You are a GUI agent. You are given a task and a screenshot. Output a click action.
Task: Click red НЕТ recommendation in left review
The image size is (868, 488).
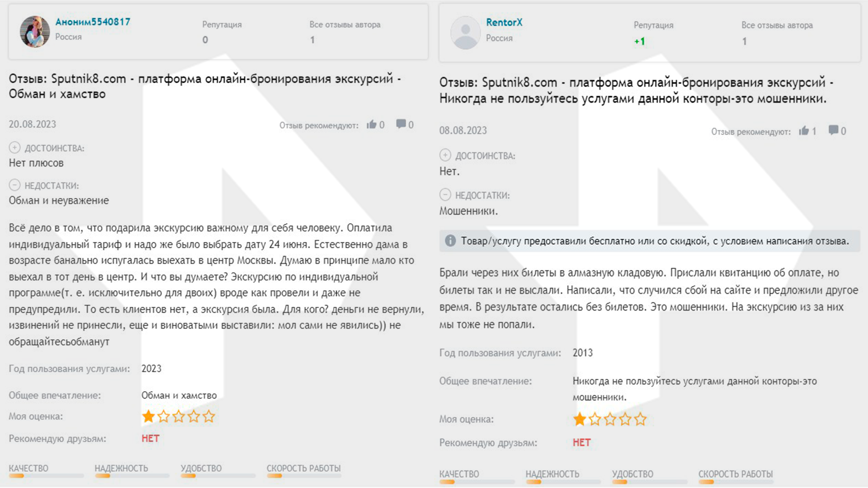pyautogui.click(x=150, y=439)
